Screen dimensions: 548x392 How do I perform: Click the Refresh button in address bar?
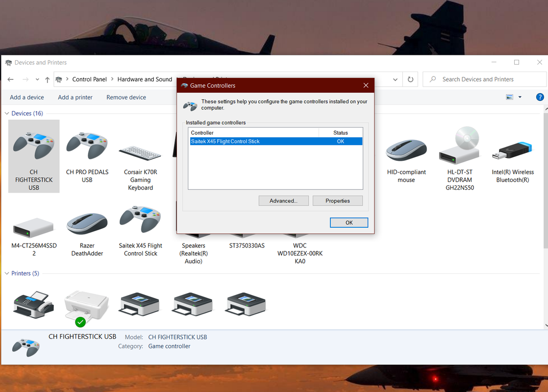click(x=410, y=79)
